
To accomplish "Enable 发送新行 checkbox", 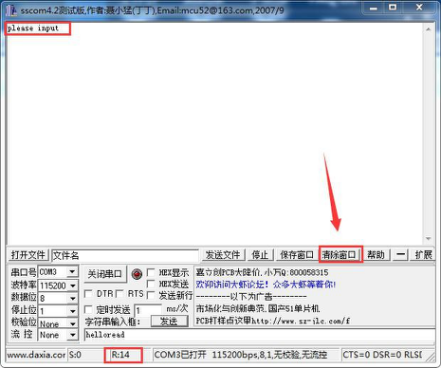I will click(x=151, y=295).
